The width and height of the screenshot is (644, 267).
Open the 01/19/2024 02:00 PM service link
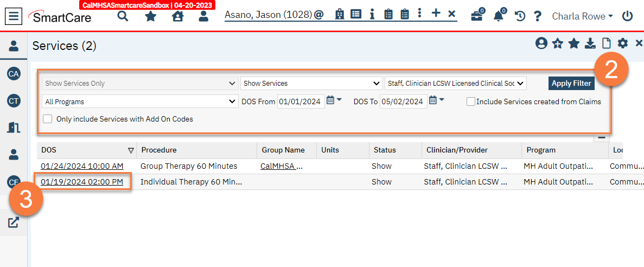coord(82,182)
